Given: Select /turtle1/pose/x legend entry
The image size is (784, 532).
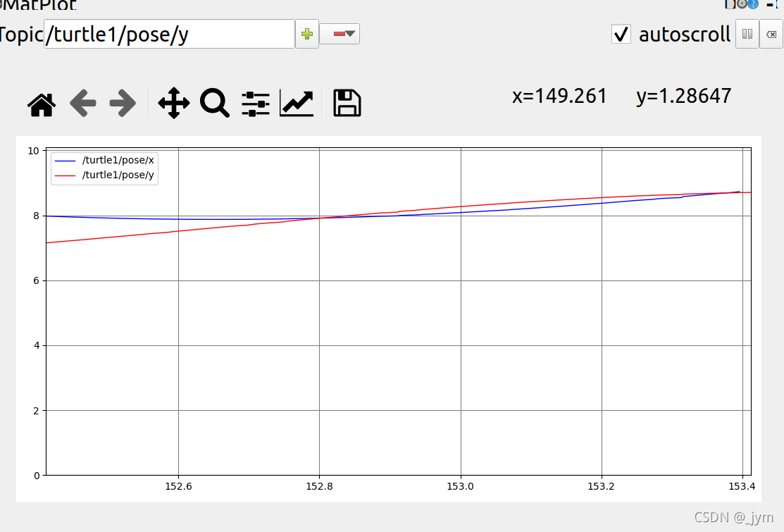Looking at the screenshot, I should click(x=118, y=160).
